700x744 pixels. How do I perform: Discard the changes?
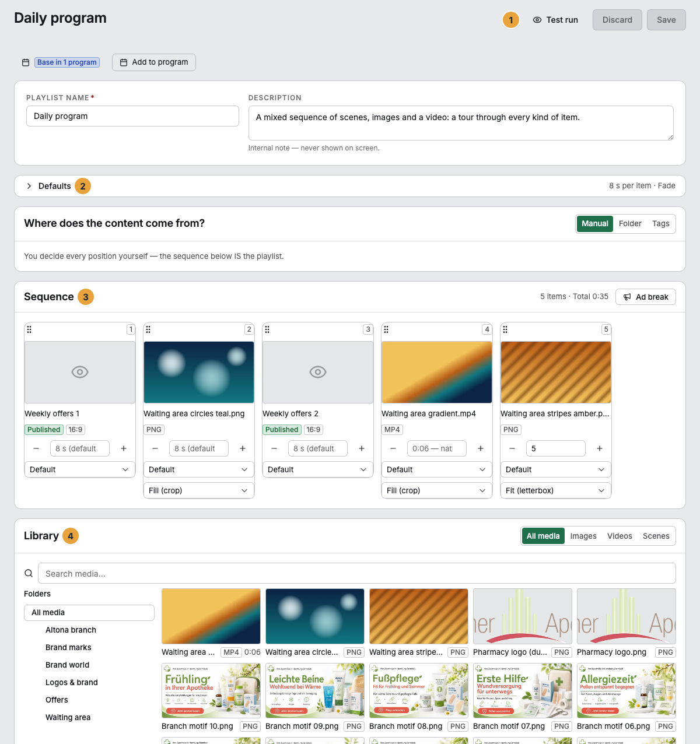coord(617,20)
